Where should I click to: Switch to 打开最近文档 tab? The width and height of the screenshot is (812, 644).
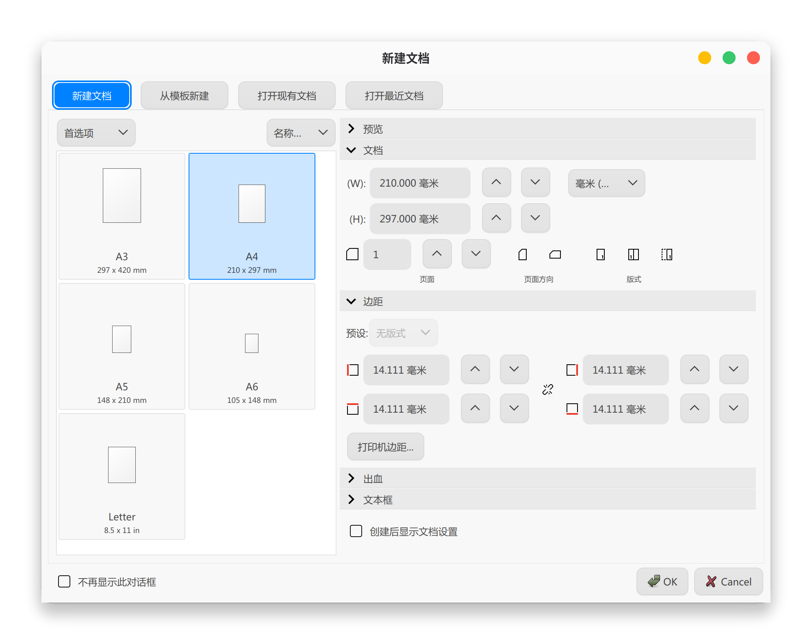point(394,96)
